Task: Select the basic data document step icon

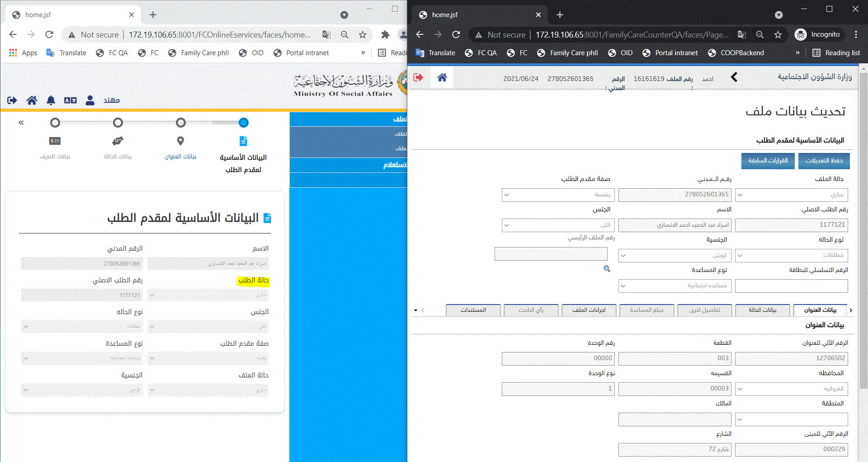Action: [243, 141]
